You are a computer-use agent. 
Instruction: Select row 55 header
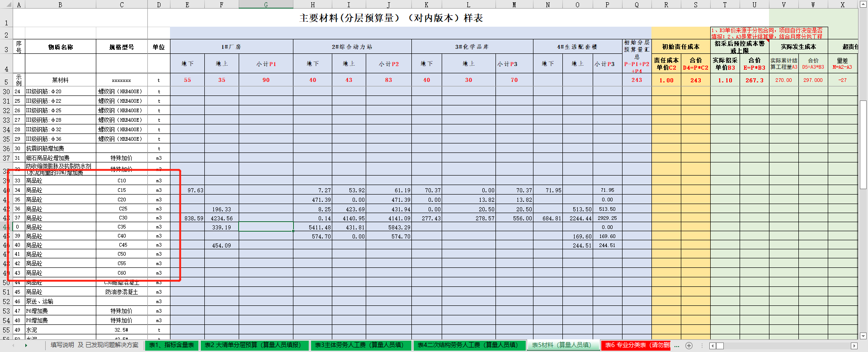click(x=6, y=330)
